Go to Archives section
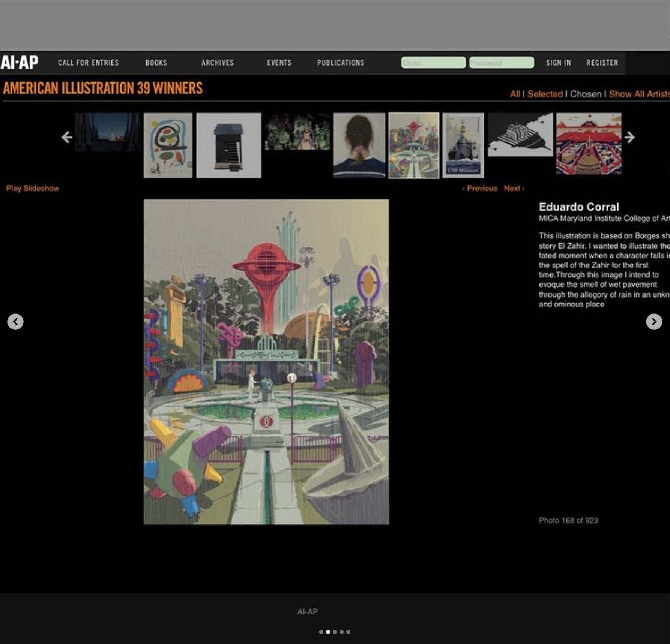This screenshot has height=644, width=670. click(218, 63)
